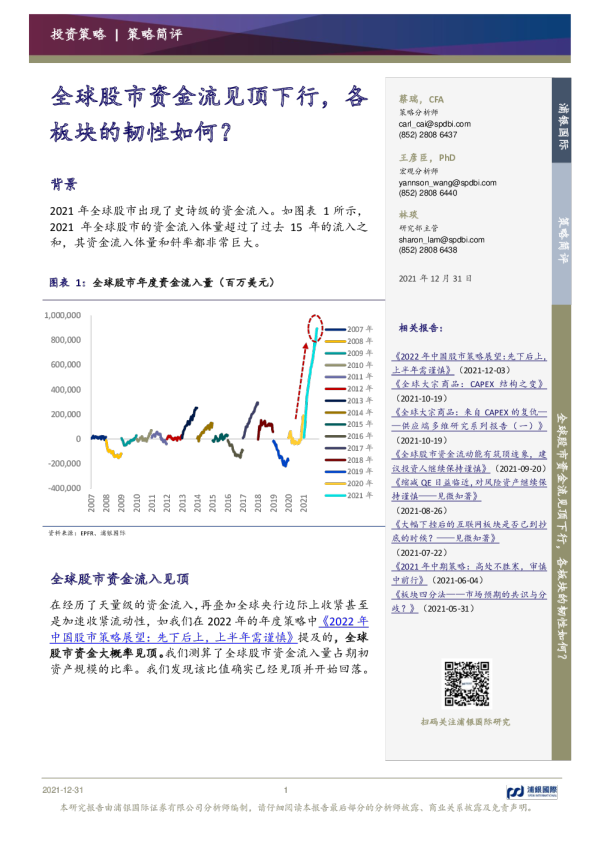Click the red dashed circle on chart peak
Screen dimensions: 595x842
315,328
